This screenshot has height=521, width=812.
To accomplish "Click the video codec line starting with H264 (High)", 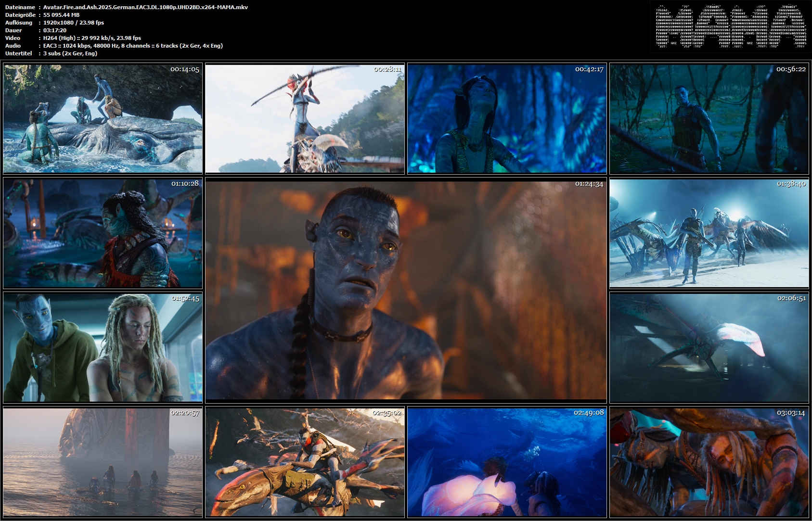I will (92, 38).
